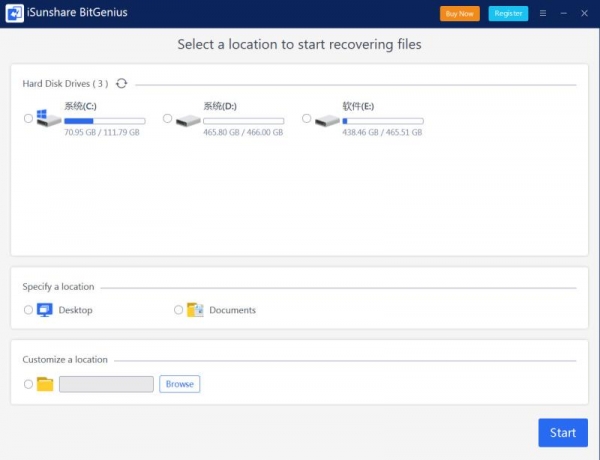Click the yellow custom folder icon
The width and height of the screenshot is (600, 460).
pyautogui.click(x=45, y=384)
